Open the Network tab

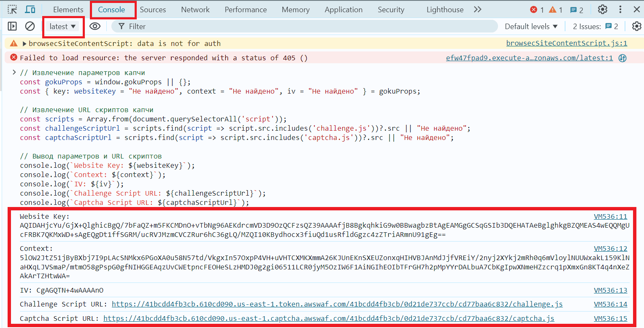[x=195, y=10]
